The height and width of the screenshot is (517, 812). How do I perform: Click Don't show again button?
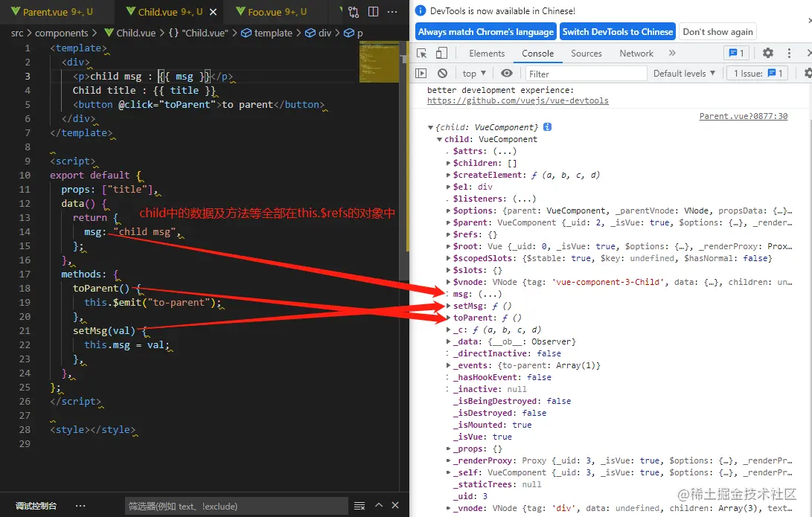717,31
